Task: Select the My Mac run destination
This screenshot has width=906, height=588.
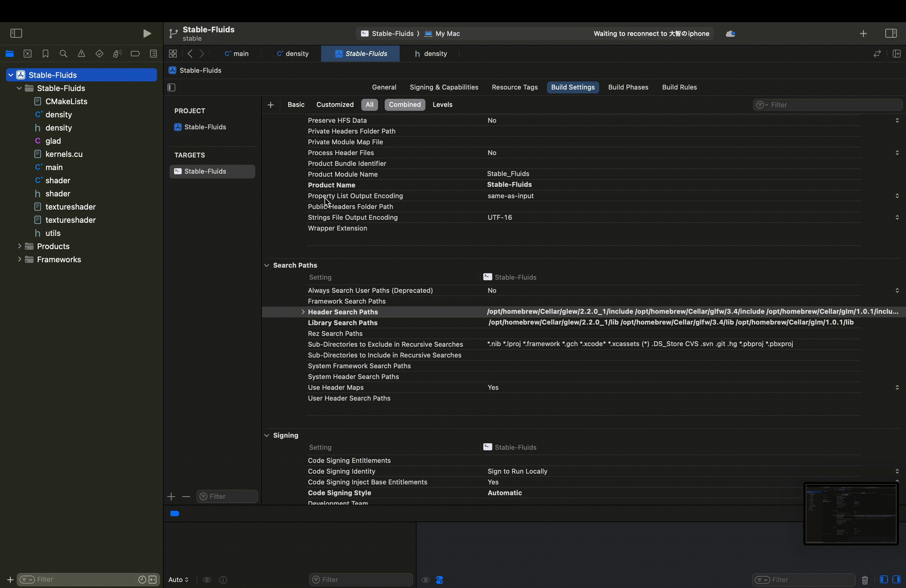Action: coord(442,34)
